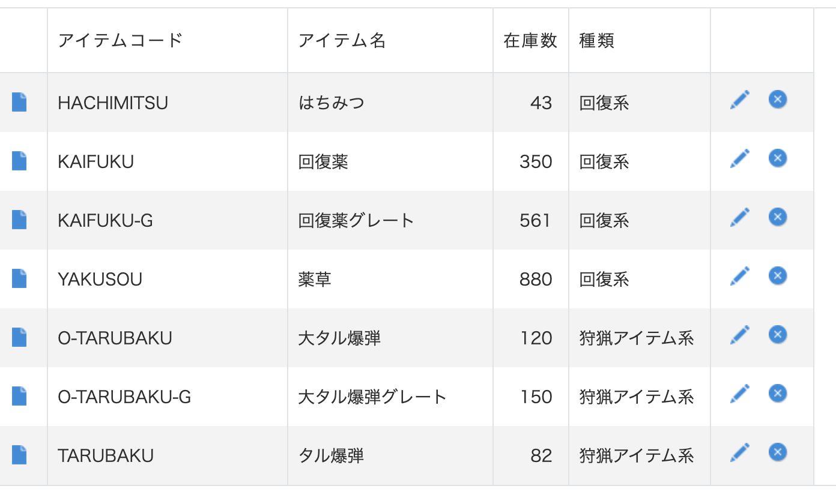Open document icon for O-TARUBAKU-G row

(x=19, y=396)
